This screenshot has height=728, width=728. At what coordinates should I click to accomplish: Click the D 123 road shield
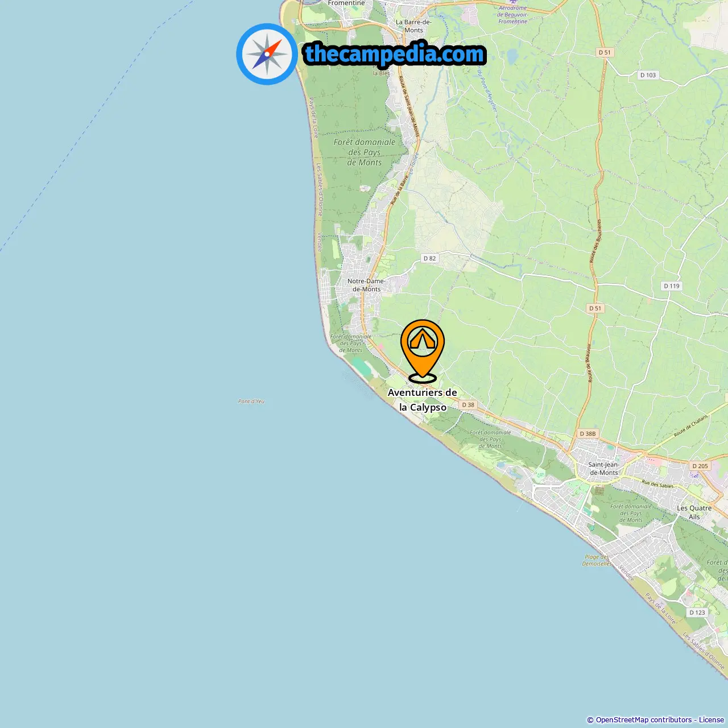point(697,613)
